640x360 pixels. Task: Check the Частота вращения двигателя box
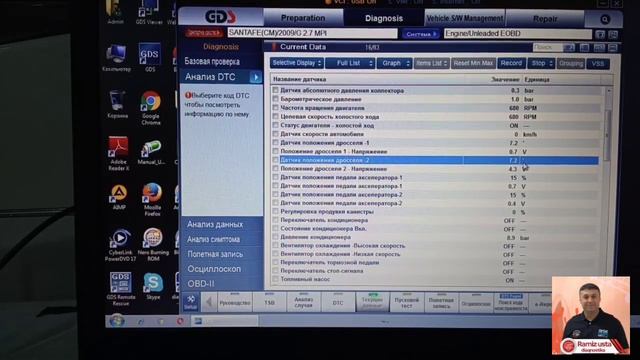pyautogui.click(x=276, y=108)
